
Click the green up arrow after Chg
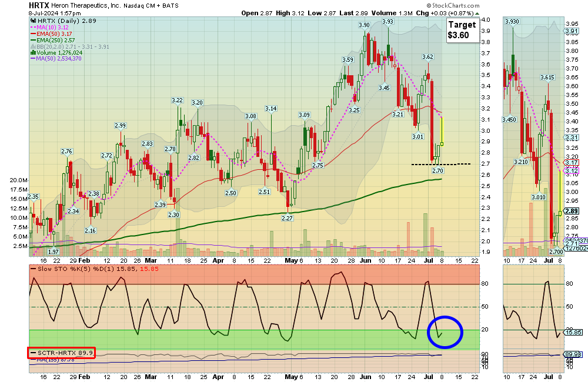tap(477, 14)
